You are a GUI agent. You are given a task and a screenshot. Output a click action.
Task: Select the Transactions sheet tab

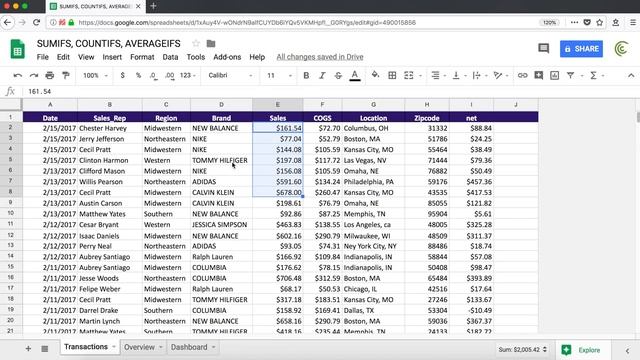click(89, 347)
